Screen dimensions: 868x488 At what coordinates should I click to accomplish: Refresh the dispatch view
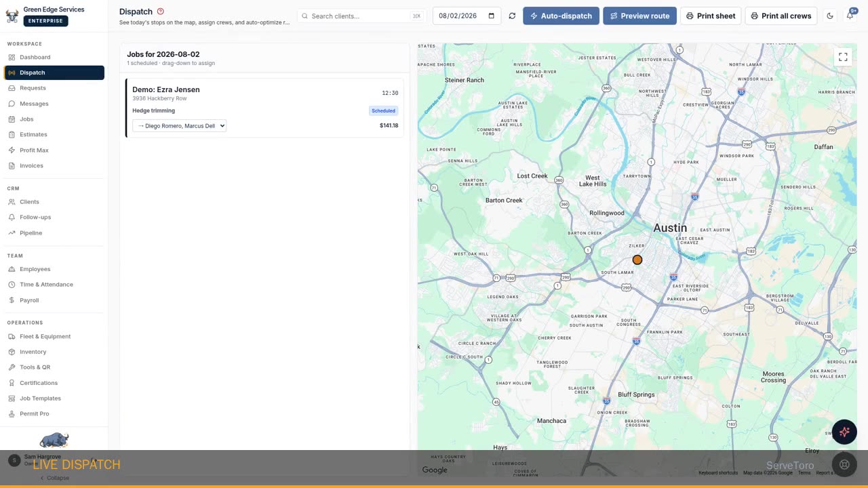(512, 16)
